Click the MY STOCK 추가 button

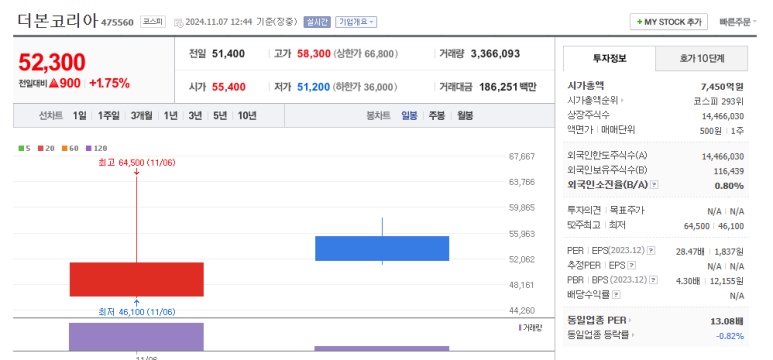coord(668,22)
